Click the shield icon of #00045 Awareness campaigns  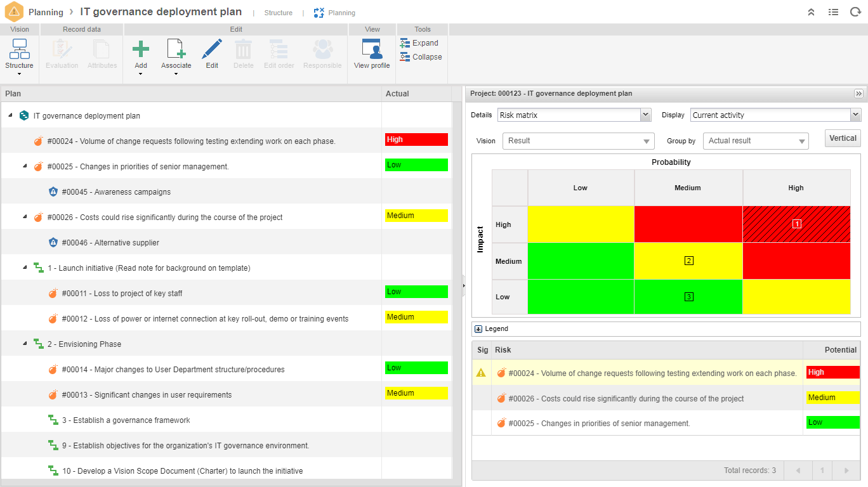pos(53,192)
